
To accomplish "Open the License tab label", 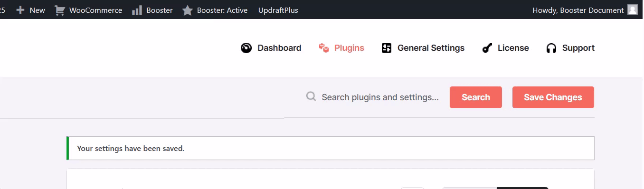I will [513, 48].
